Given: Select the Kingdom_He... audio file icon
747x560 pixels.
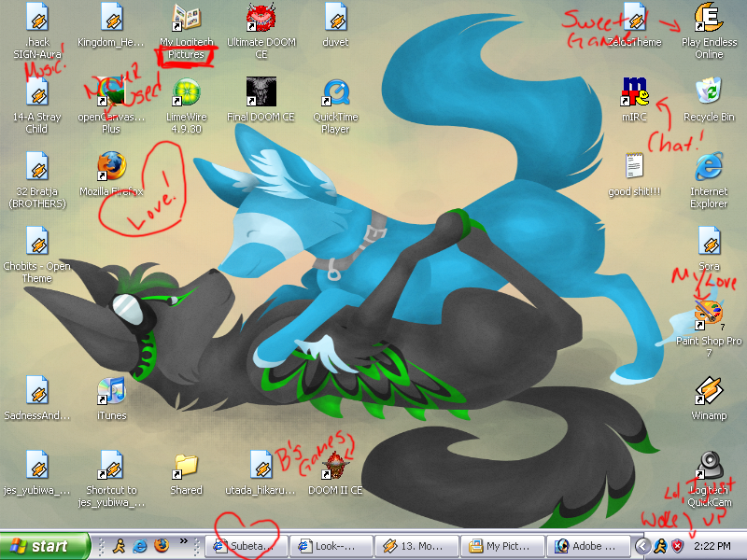Looking at the screenshot, I should coord(112,17).
